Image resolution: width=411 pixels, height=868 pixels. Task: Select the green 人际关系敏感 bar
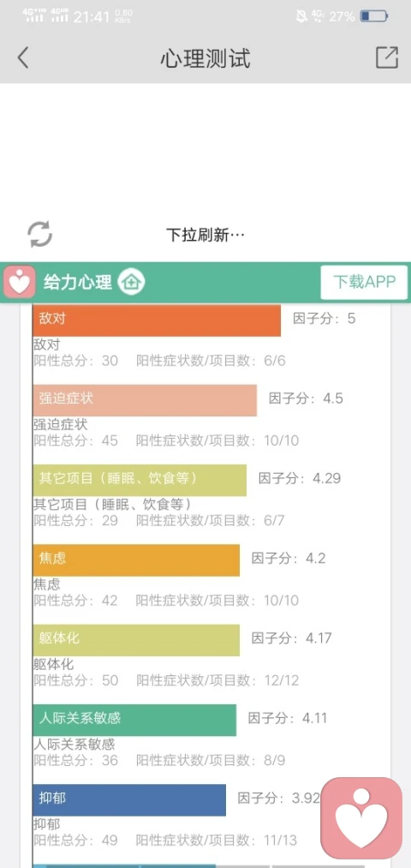coord(134,720)
